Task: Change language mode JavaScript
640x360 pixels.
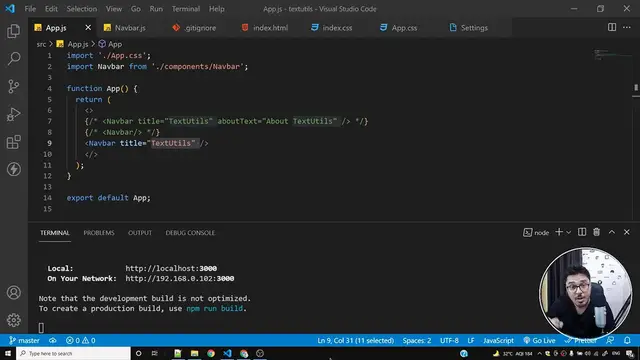Action: tap(498, 340)
